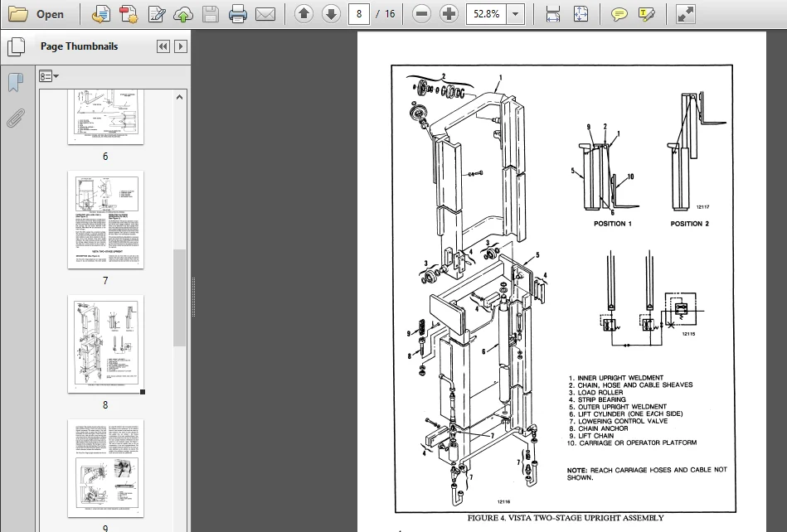Click legend item '4. STRIP BEARING'
Viewport: 787px width, 532px height.
pos(597,399)
